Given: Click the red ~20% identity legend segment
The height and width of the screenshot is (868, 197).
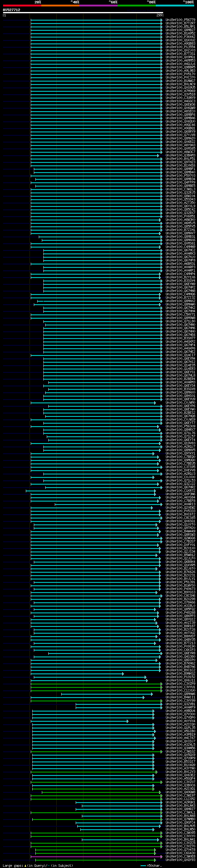Looking at the screenshot, I should coord(22,6).
